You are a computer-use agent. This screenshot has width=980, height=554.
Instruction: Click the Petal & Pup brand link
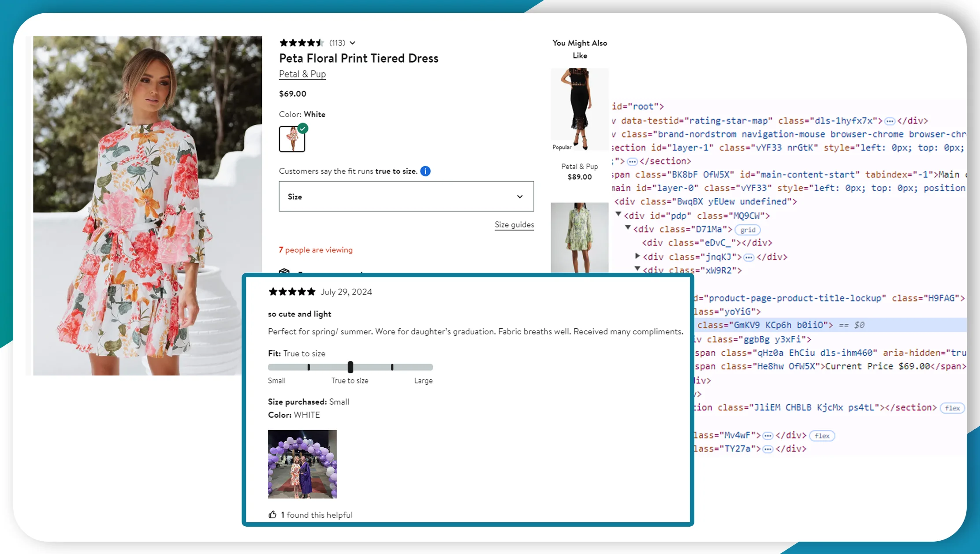click(x=302, y=74)
